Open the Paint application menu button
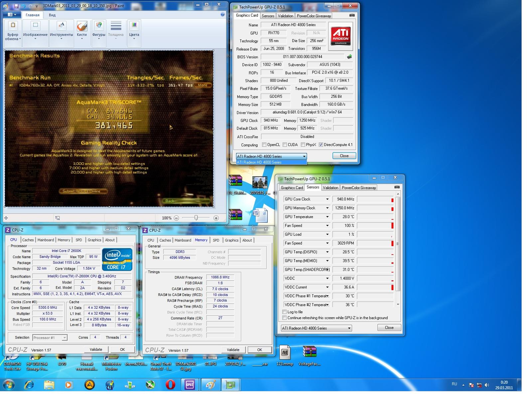The image size is (532, 399). [12, 15]
